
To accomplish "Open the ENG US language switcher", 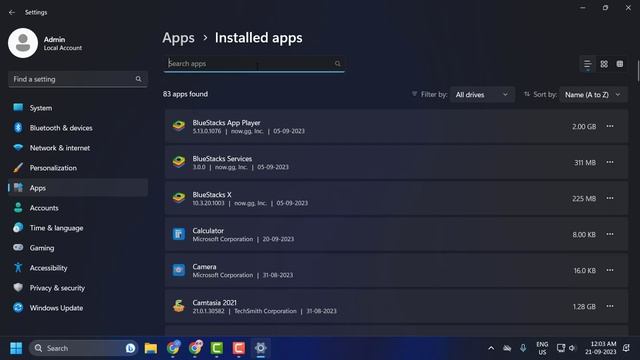I will coord(542,348).
